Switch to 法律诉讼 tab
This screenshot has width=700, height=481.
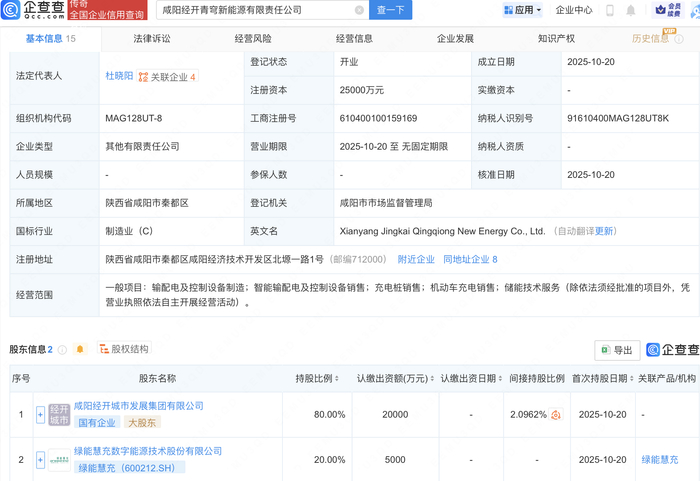click(x=152, y=39)
